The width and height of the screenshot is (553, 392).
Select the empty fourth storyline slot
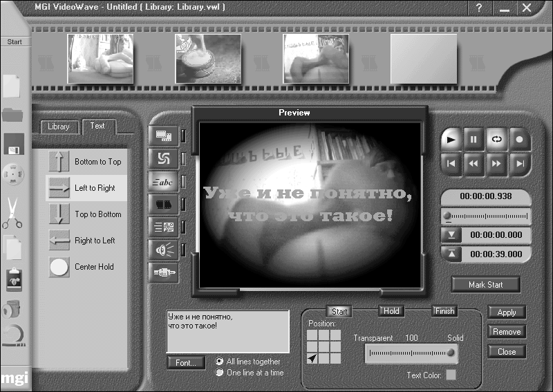pos(424,59)
